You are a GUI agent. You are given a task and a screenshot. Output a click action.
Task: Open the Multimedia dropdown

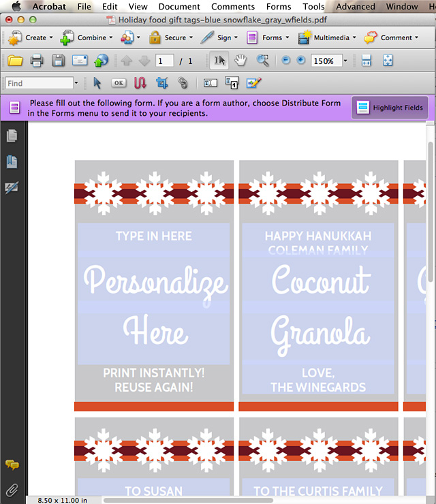327,38
